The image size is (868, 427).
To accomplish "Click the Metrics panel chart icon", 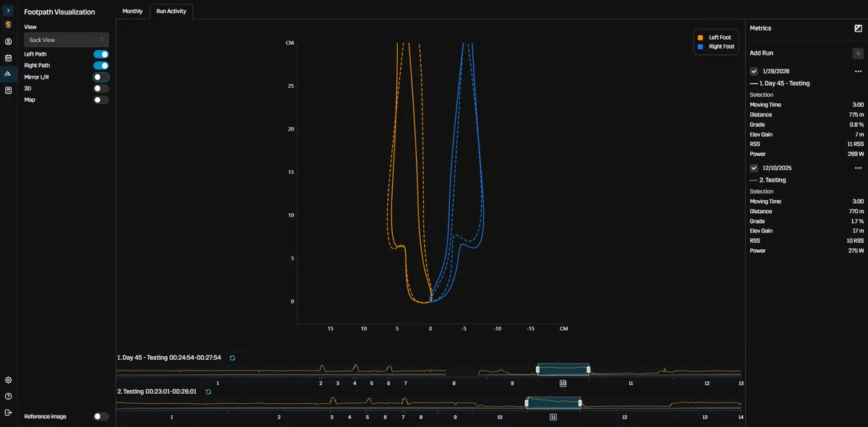I will (858, 28).
